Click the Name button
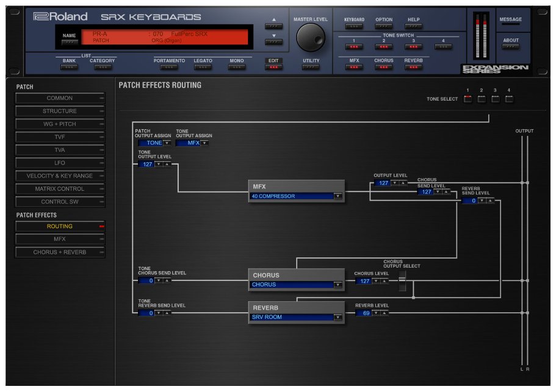 [69, 42]
